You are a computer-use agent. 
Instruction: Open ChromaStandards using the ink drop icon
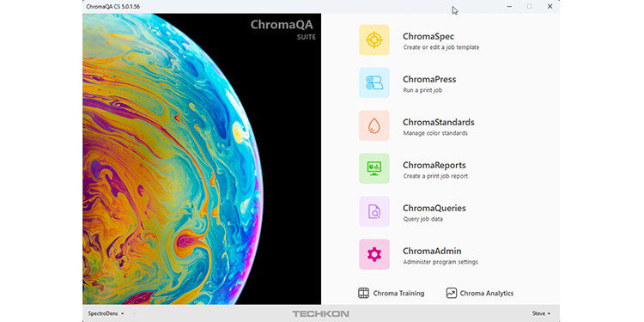(x=374, y=125)
